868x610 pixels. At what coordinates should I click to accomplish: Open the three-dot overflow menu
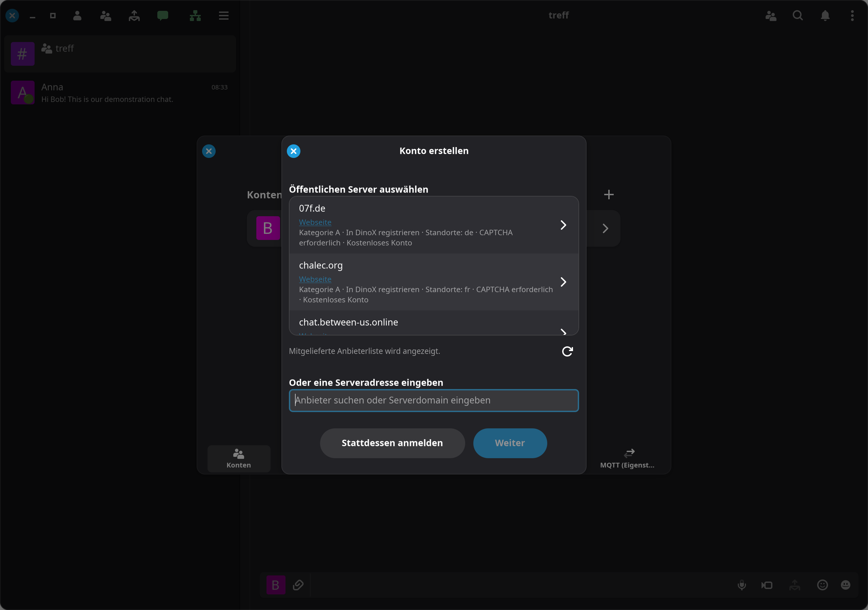pos(852,16)
